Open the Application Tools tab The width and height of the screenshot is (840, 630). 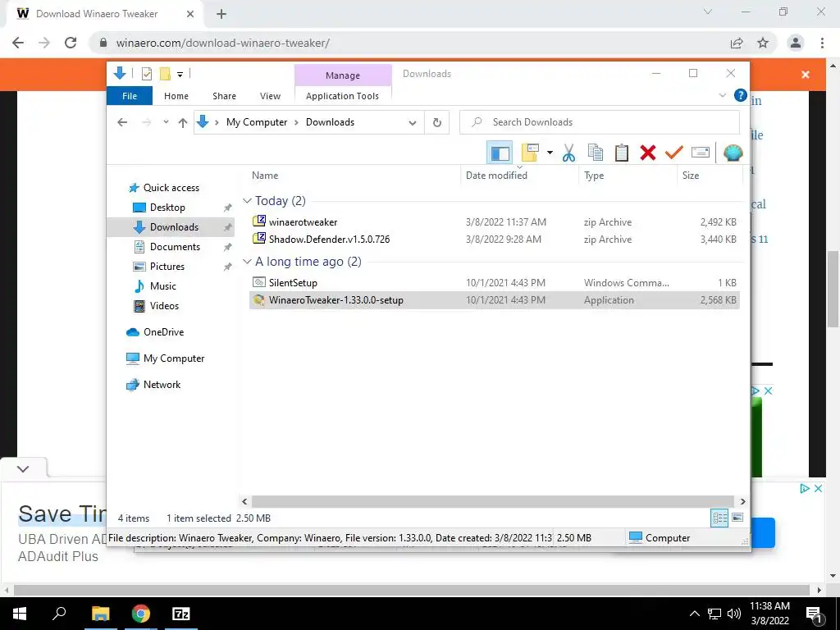(342, 96)
